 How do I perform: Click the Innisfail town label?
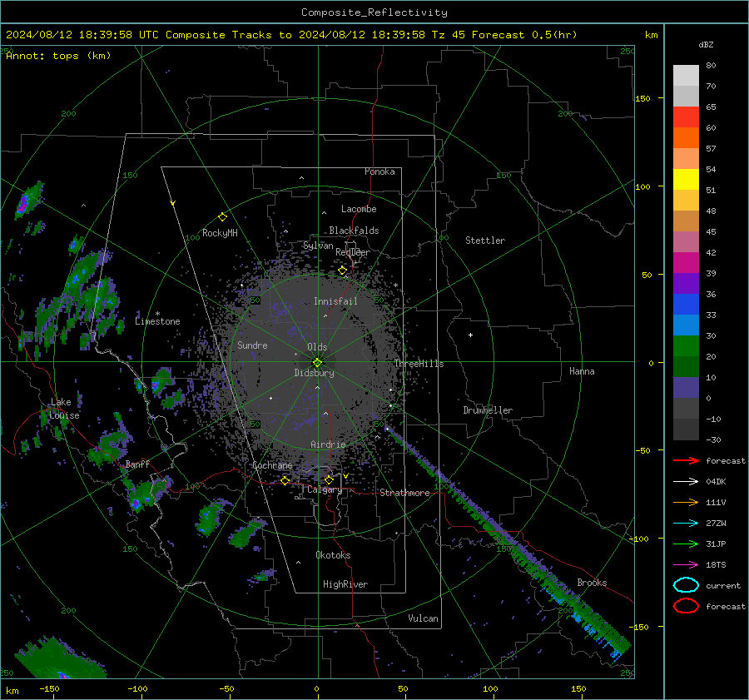335,301
